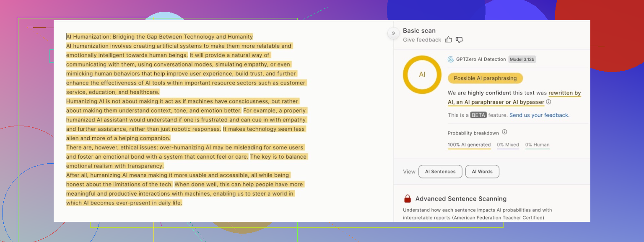Open Probability breakdown info icon
Screen dimensions: 644x242
(x=504, y=132)
